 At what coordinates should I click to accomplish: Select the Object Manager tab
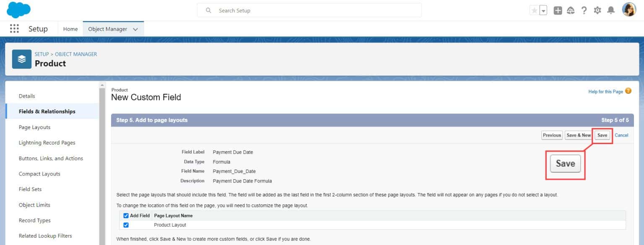(107, 29)
